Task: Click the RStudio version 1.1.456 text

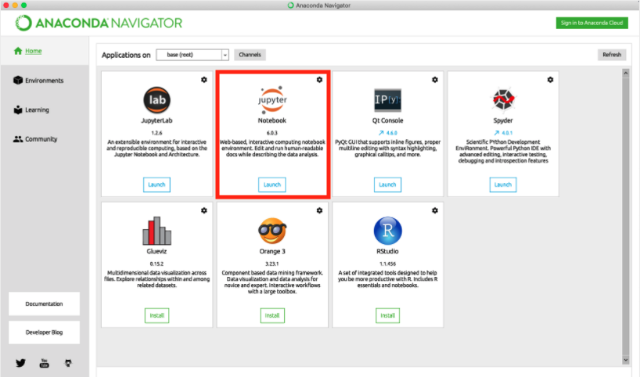Action: (x=388, y=264)
